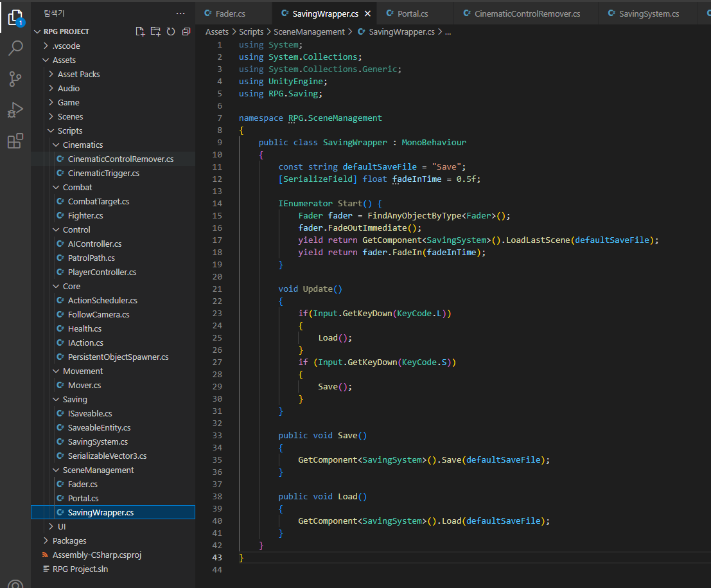711x588 pixels.
Task: Close the SavingWrapper.cs tab
Action: tap(367, 13)
